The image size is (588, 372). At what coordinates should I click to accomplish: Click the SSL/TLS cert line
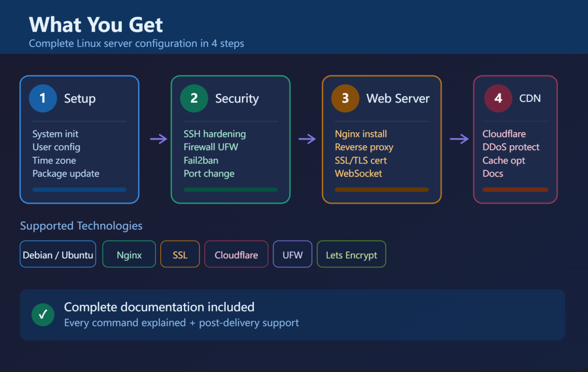click(361, 160)
